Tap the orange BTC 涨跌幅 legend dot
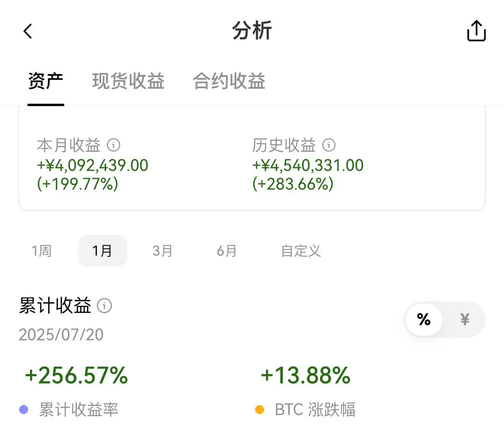Viewport: 504px width, 425px height. point(260,409)
